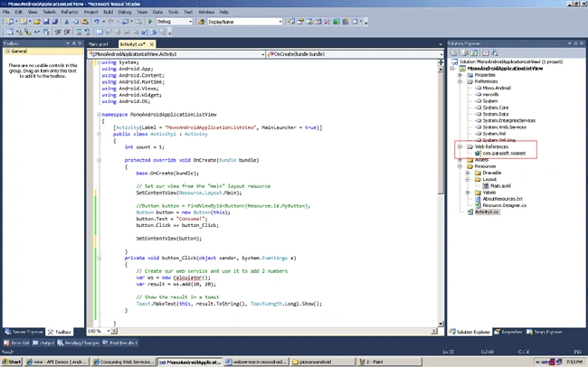Open the solution configuration Debug dropdown
The width and height of the screenshot is (588, 367).
tap(190, 22)
